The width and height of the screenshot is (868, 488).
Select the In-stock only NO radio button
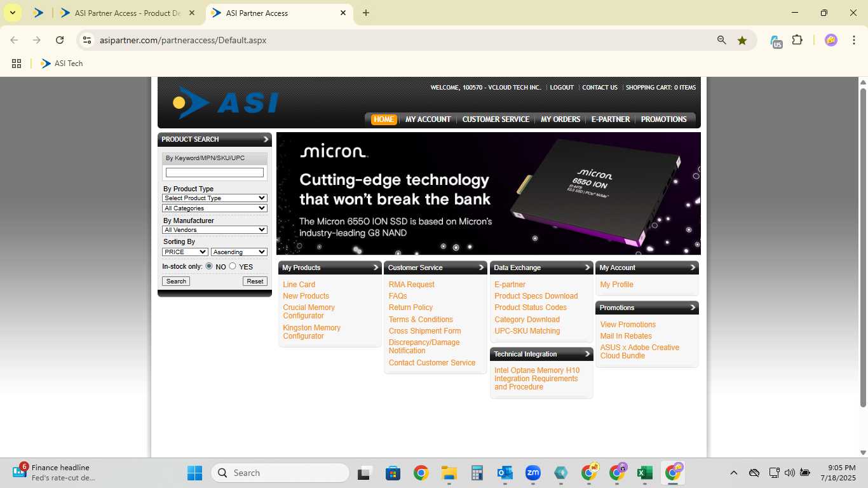click(209, 266)
